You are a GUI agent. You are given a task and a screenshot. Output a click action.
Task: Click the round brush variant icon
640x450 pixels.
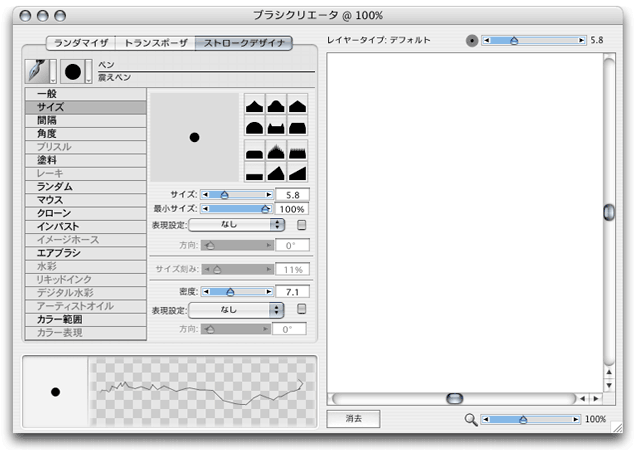[73, 71]
